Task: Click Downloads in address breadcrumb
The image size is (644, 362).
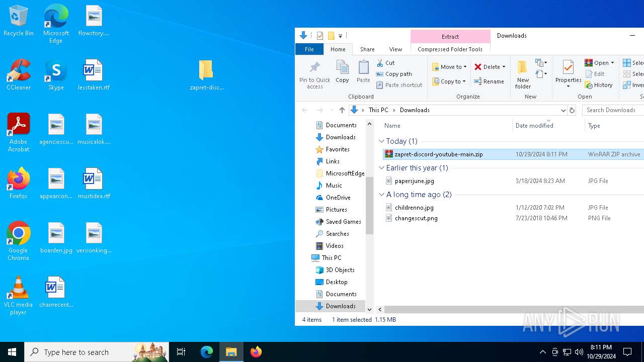Action: 415,110
